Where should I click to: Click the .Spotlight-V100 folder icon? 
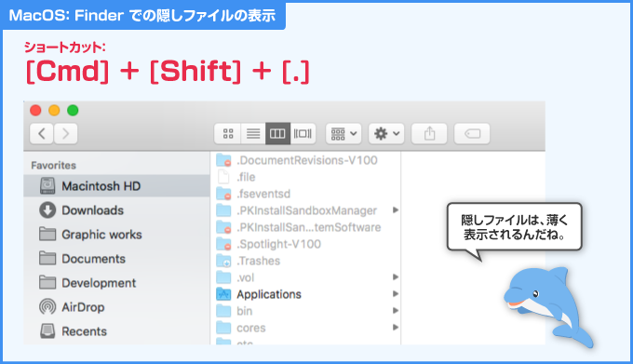pos(223,244)
